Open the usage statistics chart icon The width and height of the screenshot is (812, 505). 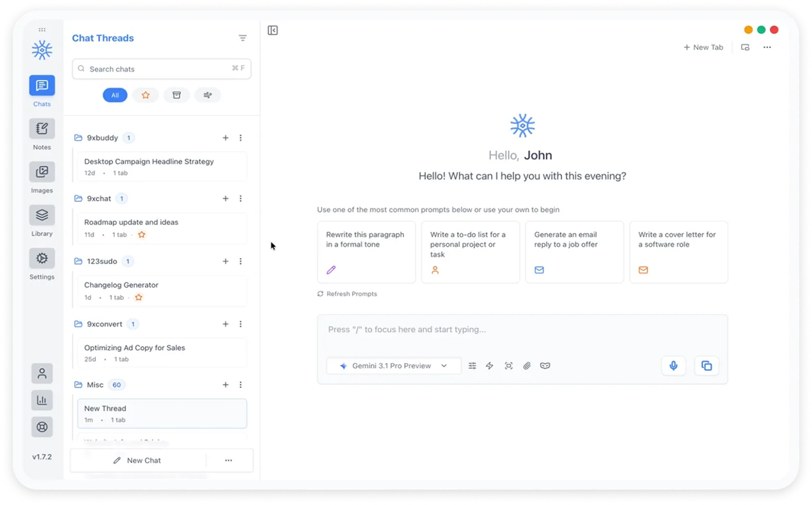42,400
